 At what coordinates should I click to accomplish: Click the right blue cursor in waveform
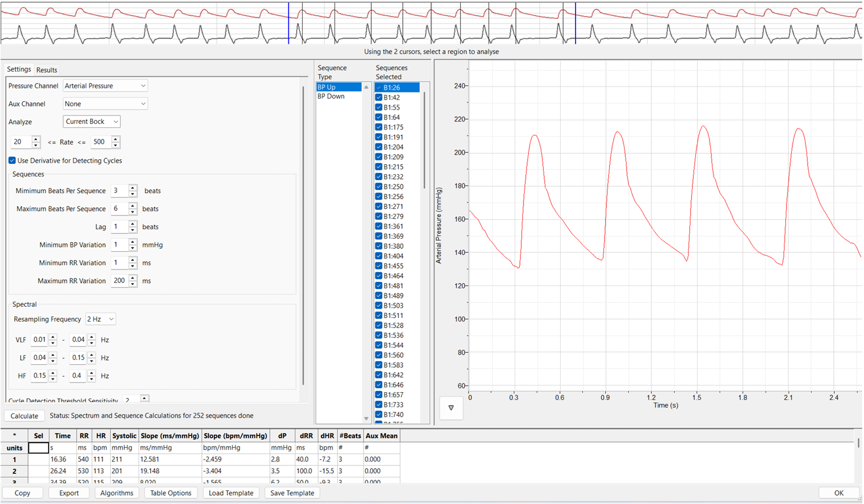575,23
